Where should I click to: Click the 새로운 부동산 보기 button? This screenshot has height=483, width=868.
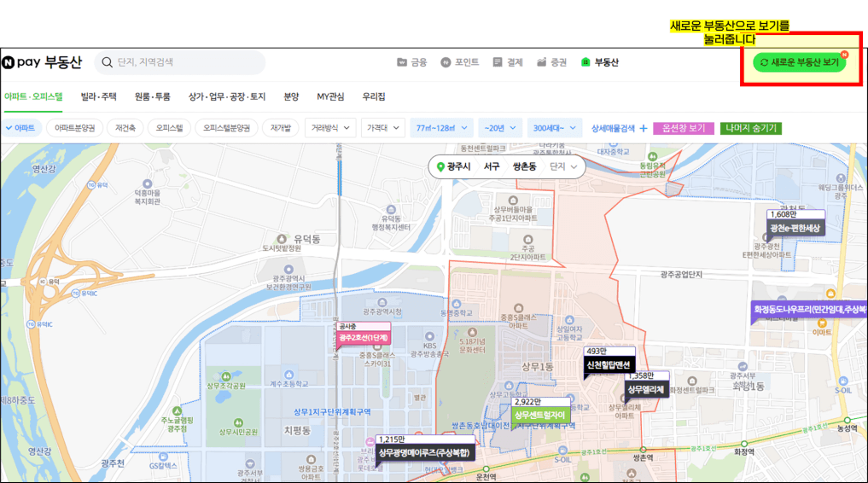click(799, 62)
